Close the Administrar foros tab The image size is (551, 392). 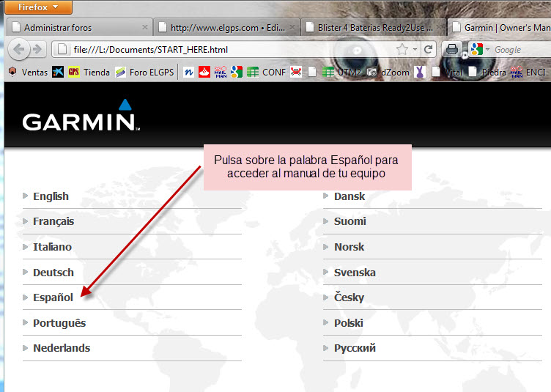[145, 27]
